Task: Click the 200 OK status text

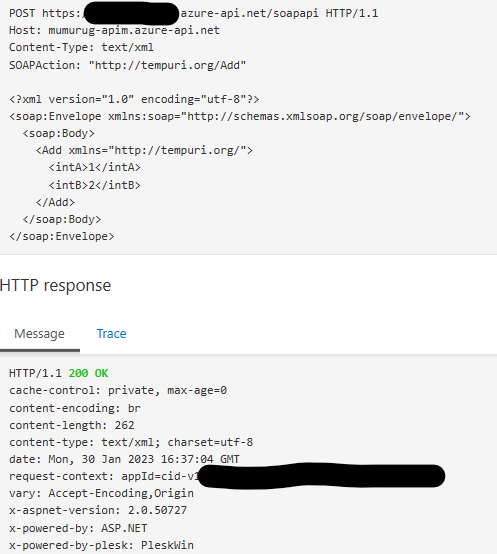Action: [x=88, y=373]
